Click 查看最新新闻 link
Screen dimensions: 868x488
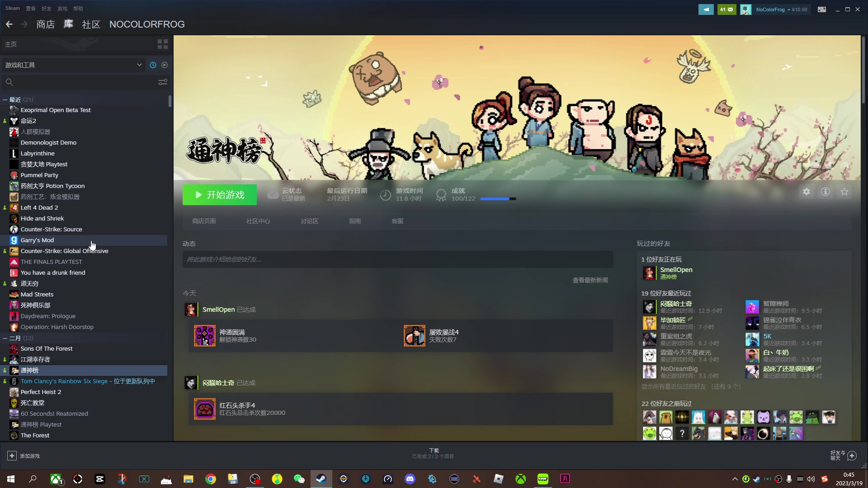pos(590,280)
